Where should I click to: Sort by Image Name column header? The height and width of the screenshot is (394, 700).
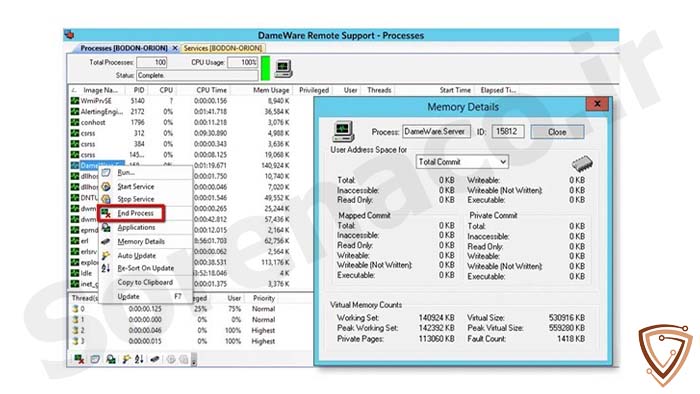point(100,90)
